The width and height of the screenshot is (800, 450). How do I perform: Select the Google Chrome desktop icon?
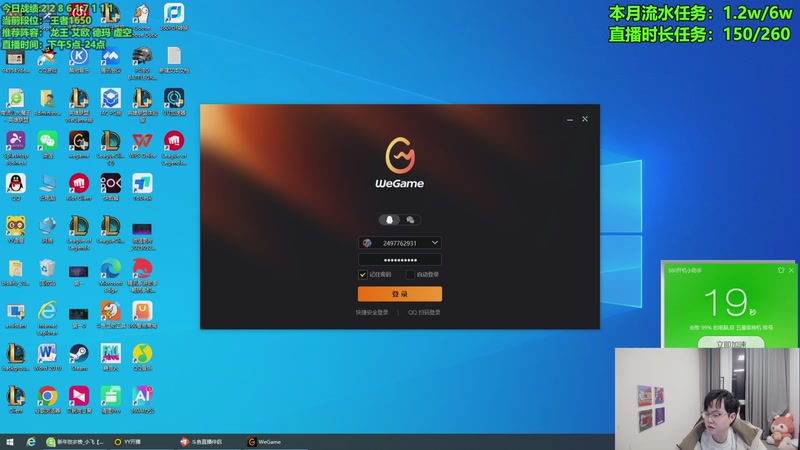point(47,399)
